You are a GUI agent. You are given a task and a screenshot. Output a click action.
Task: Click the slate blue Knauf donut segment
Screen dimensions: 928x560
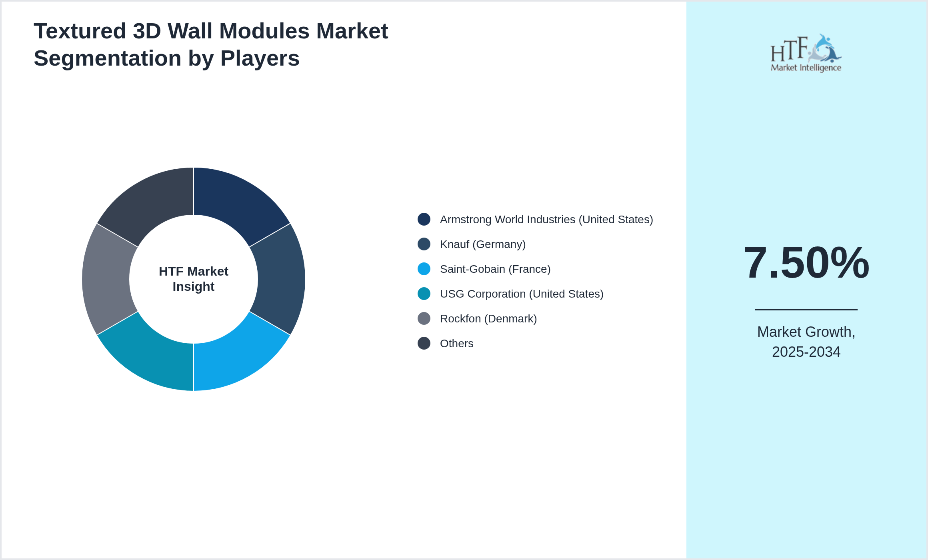click(281, 279)
